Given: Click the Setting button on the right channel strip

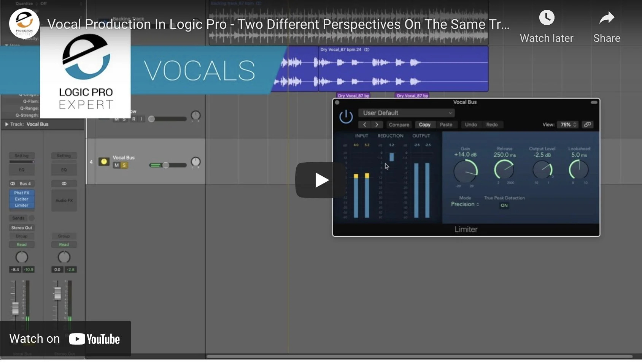Looking at the screenshot, I should 64,156.
